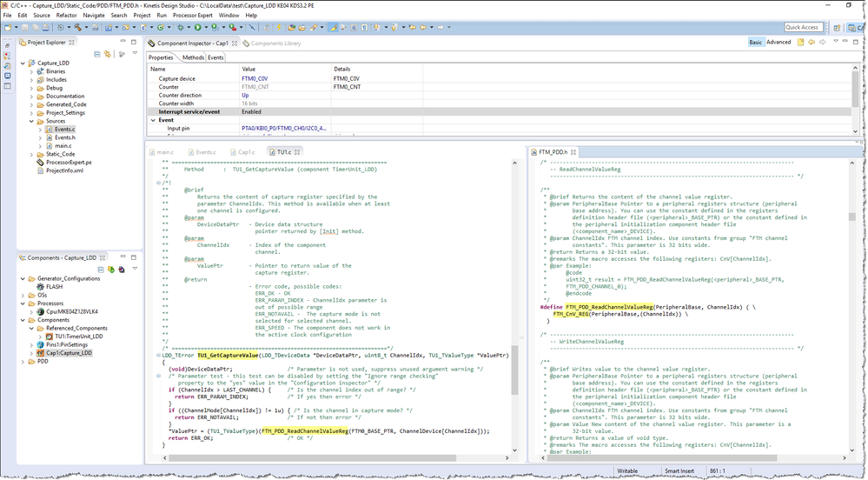Click the Interrupt service/event property row
868x480 pixels.
coord(499,112)
